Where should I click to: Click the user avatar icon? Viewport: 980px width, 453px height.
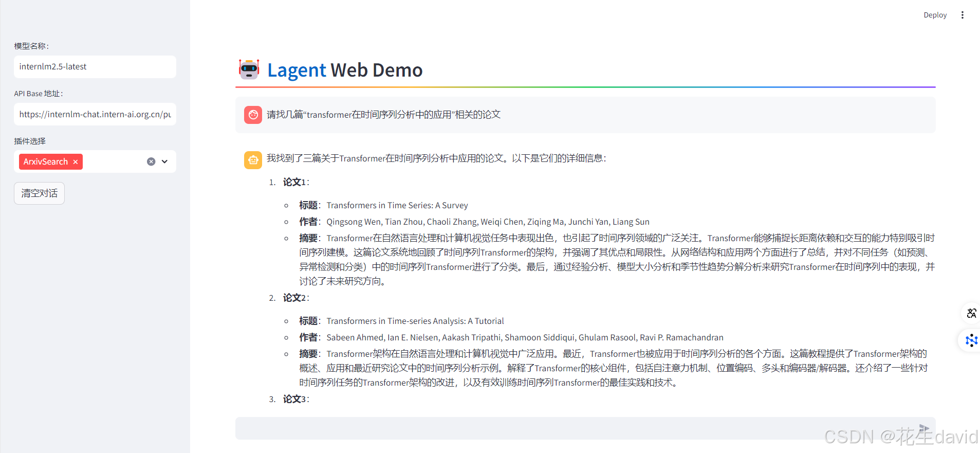tap(253, 115)
